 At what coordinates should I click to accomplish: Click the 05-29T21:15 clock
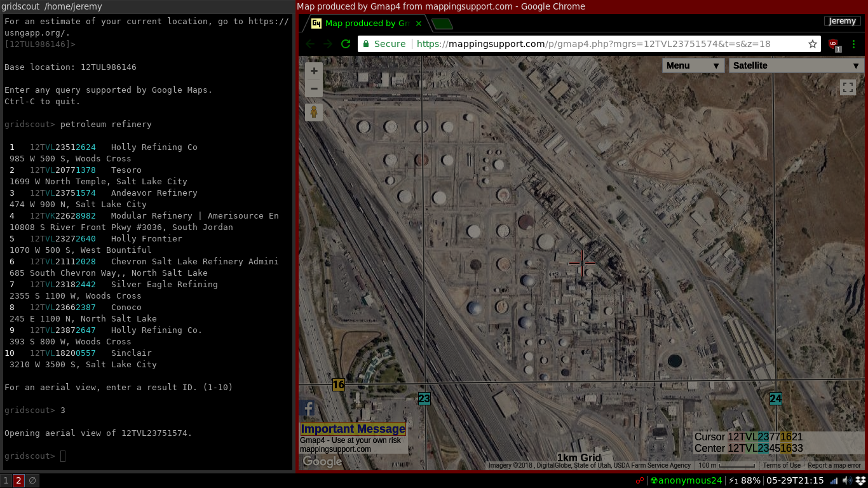tap(794, 481)
